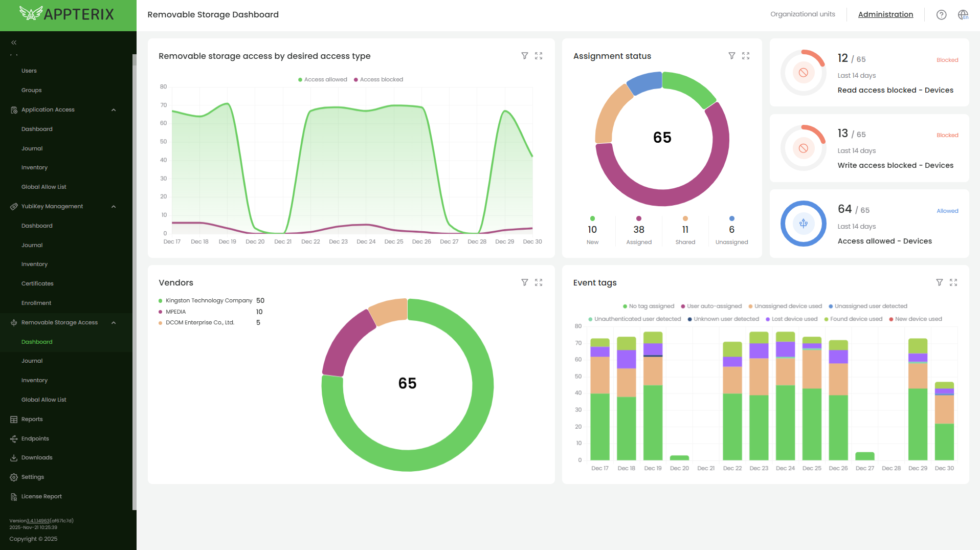This screenshot has height=550, width=980.
Task: Open filter for Assignment status panel
Action: point(731,56)
